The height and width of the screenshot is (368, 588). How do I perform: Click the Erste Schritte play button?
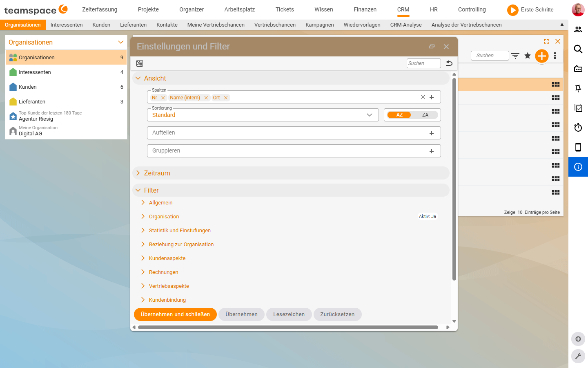512,10
